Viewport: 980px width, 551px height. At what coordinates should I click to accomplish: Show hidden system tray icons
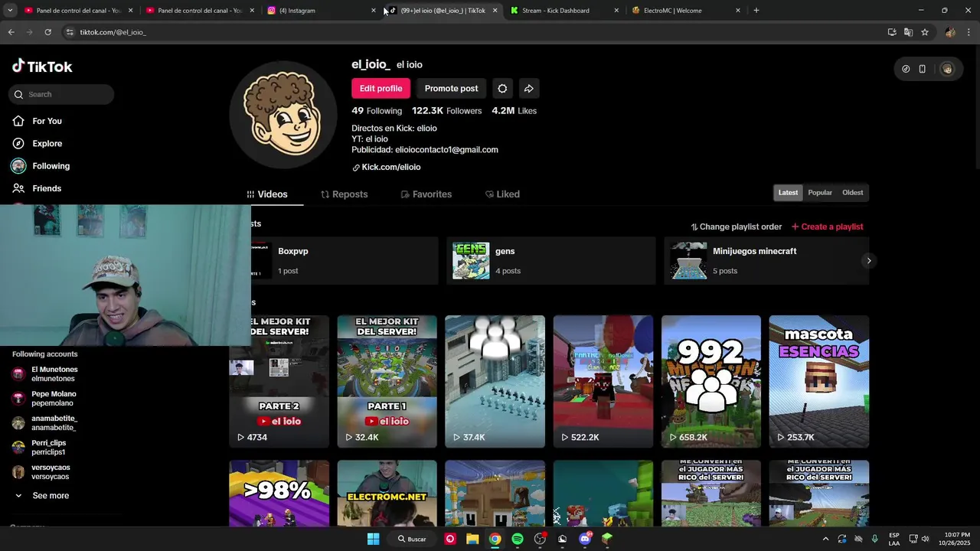point(825,539)
